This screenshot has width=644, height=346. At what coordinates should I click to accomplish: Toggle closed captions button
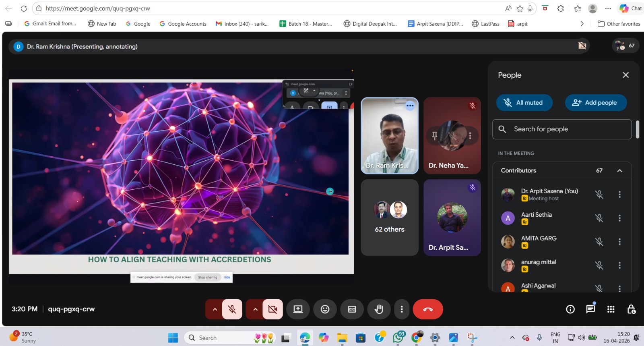point(352,309)
